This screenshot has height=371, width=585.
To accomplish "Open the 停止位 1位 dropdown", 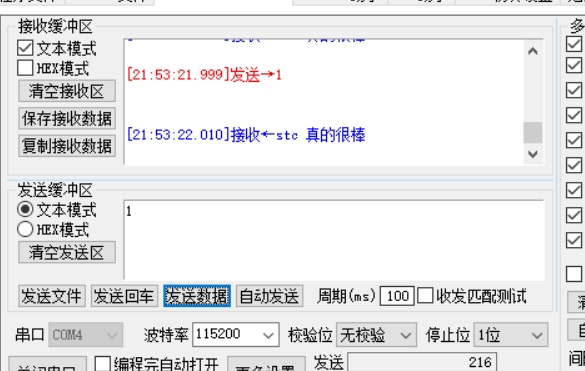I will (511, 334).
